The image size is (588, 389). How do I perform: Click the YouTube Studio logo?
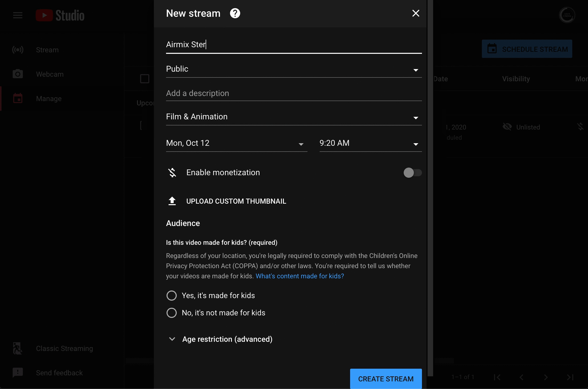click(x=60, y=15)
